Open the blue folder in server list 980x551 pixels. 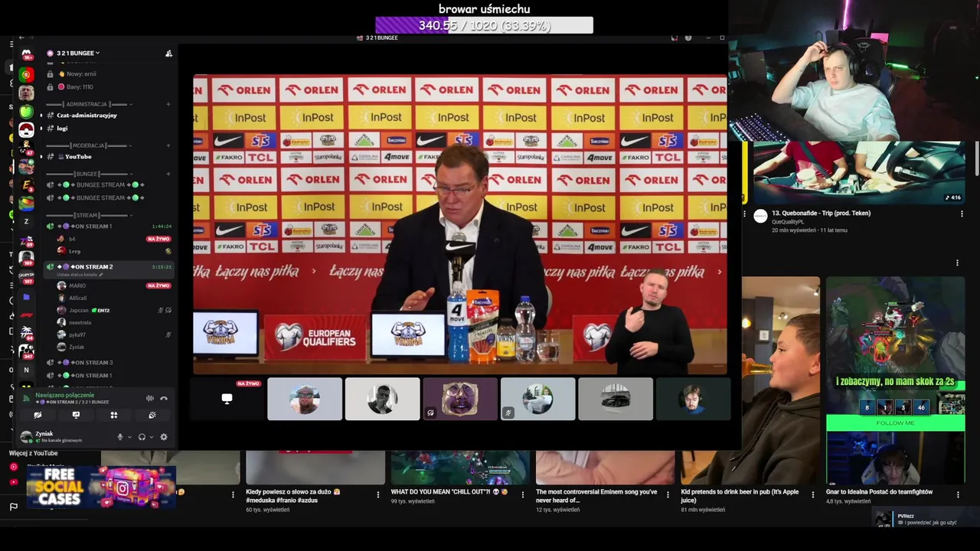[26, 296]
